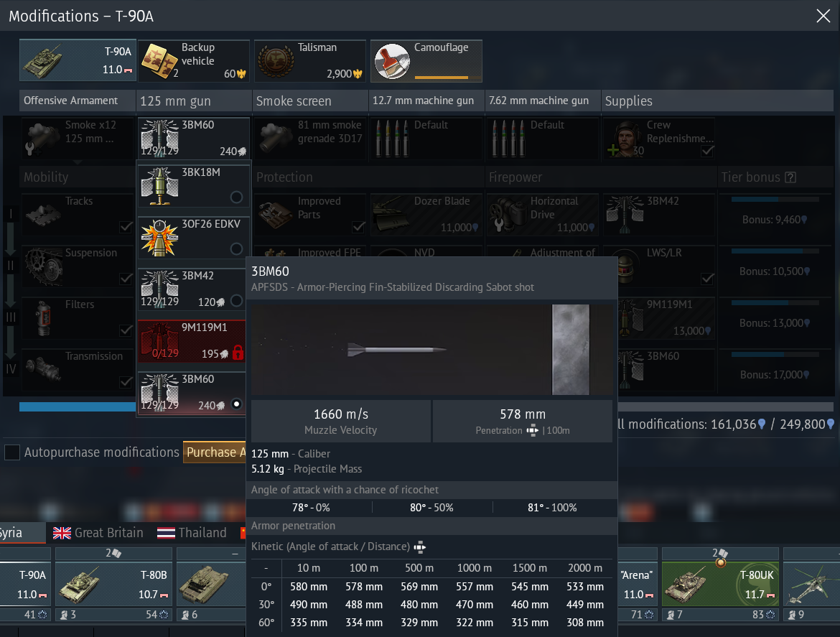The width and height of the screenshot is (840, 637).
Task: Select the 3OF26 EDKV shell icon
Action: pyautogui.click(x=159, y=237)
